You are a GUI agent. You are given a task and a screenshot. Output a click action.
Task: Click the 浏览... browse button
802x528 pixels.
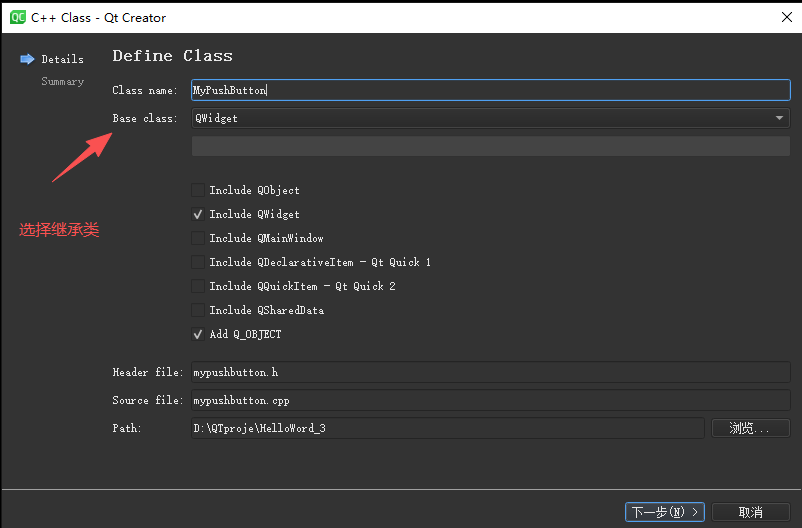click(x=750, y=428)
